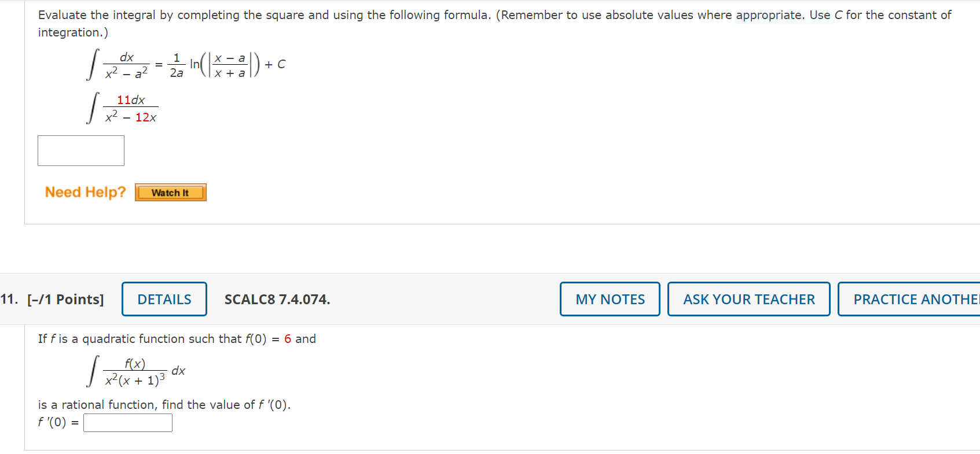Click the f'(0) = label before the box

[x=57, y=423]
